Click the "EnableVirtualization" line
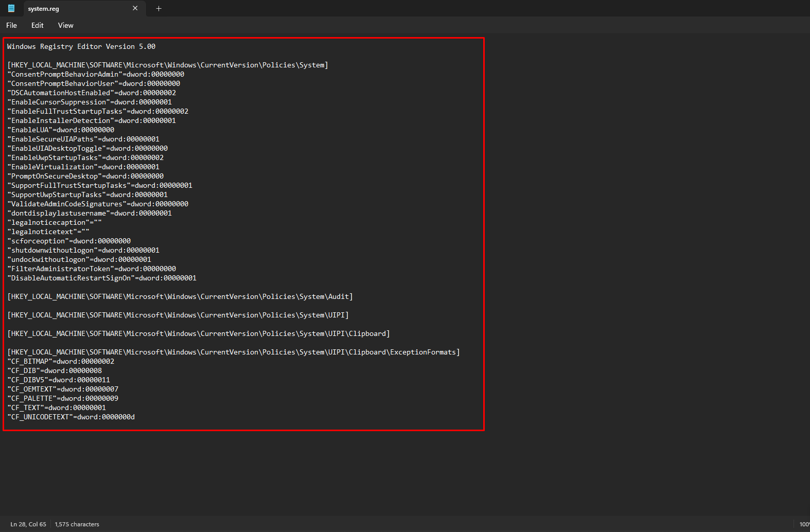The image size is (810, 532). [x=83, y=167]
